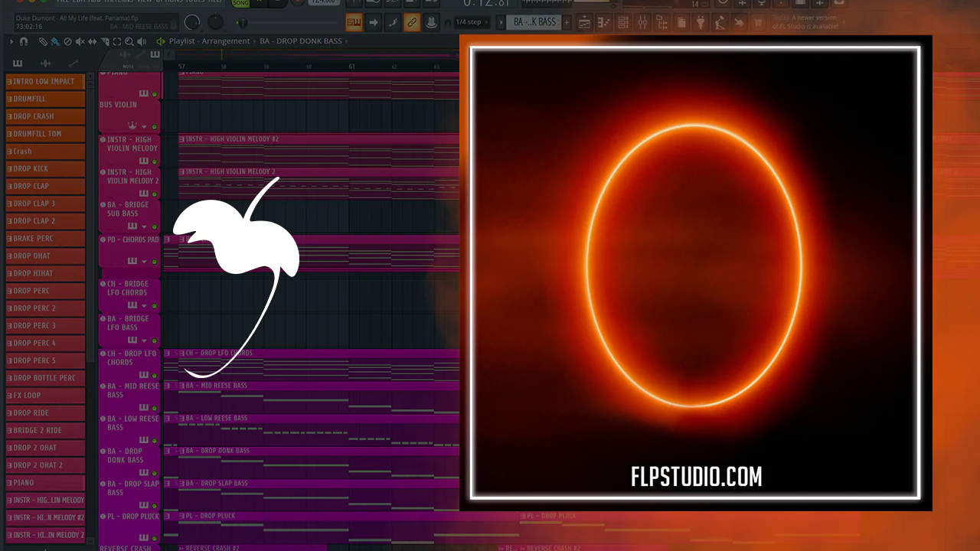Open the Mixer view button

(x=642, y=22)
